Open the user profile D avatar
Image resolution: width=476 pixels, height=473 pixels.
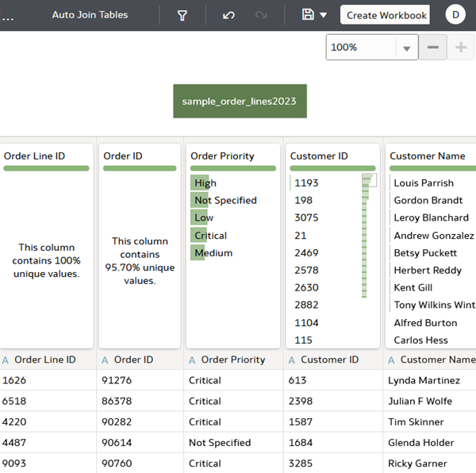click(455, 14)
